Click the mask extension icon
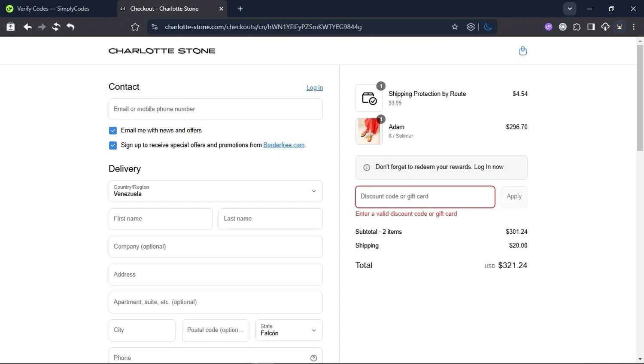Screen dimensions: 644x364 tap(562, 27)
